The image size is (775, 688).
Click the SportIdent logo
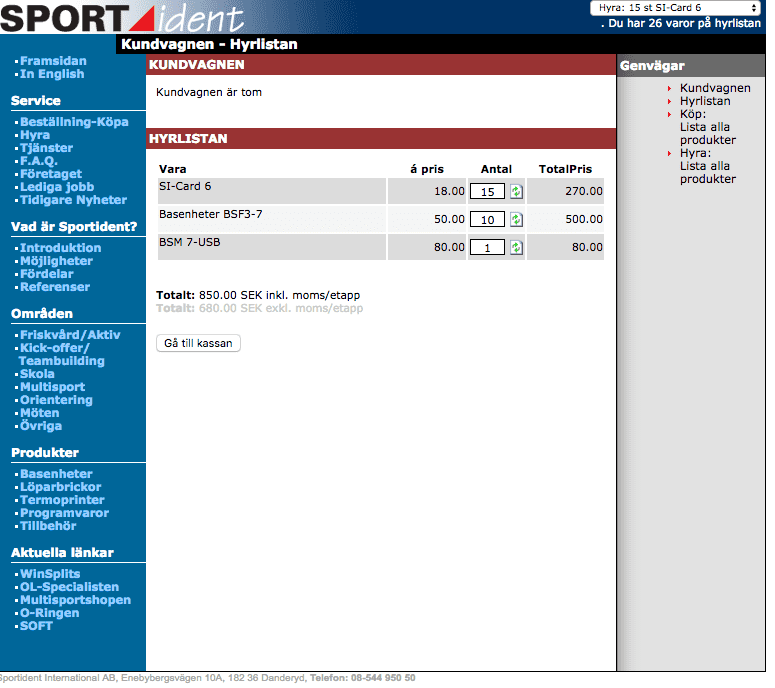tap(122, 18)
